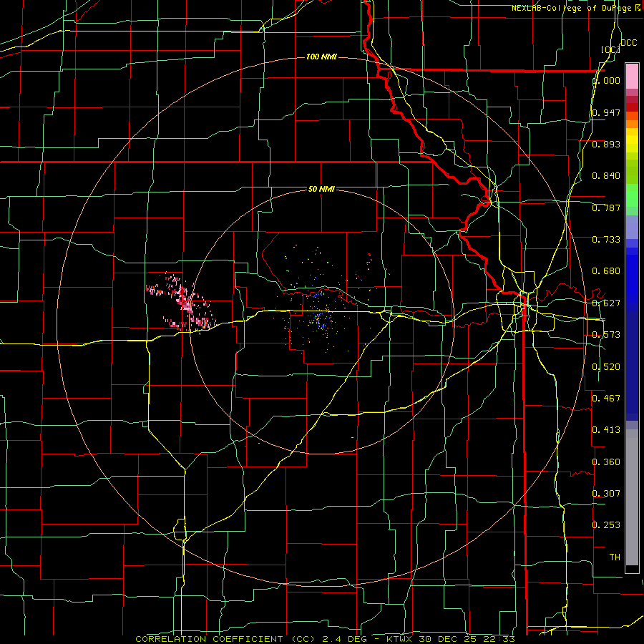Click the TH label on the color scale
This screenshot has width=644, height=644.
click(615, 557)
